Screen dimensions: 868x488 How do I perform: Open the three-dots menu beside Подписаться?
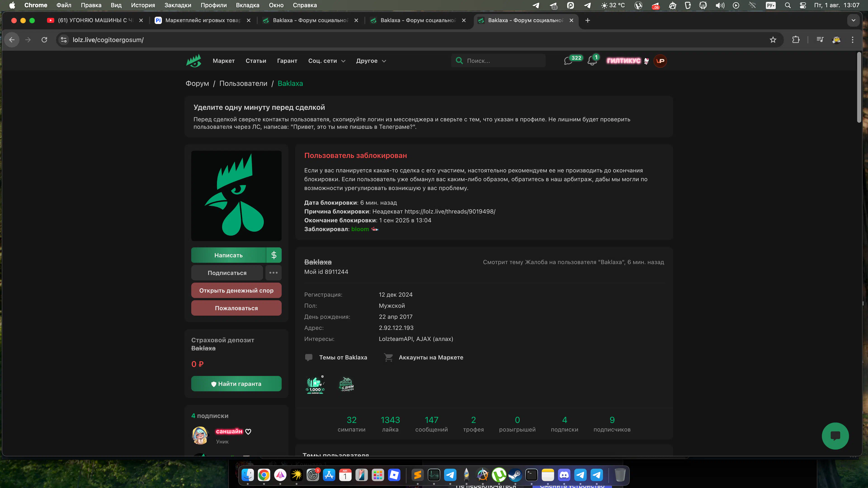273,272
